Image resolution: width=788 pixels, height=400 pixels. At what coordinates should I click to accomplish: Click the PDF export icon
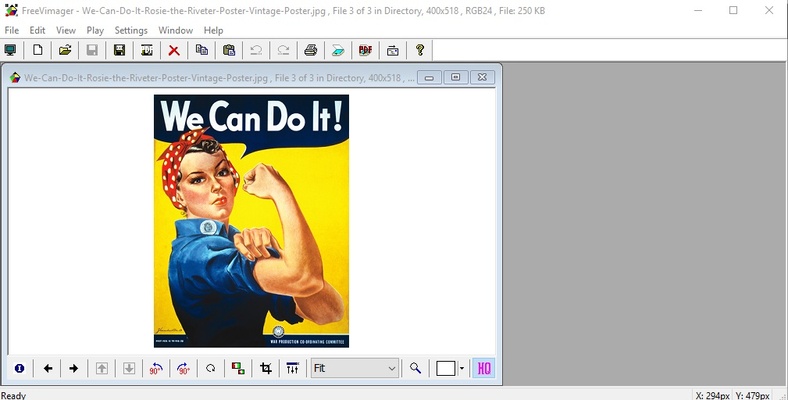366,50
